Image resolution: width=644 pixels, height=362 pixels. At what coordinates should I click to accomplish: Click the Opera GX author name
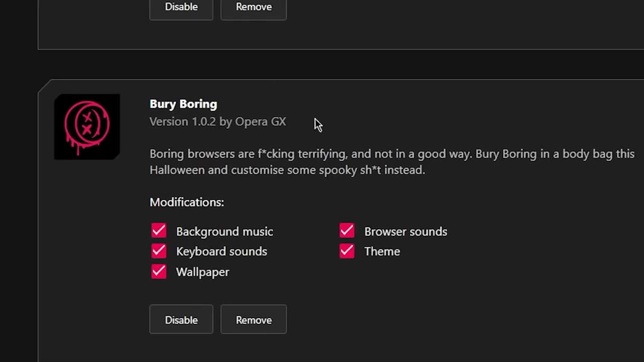(261, 122)
